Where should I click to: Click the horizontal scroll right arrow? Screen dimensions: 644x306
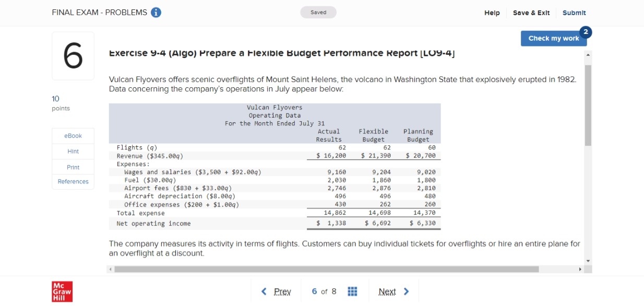[x=581, y=269]
